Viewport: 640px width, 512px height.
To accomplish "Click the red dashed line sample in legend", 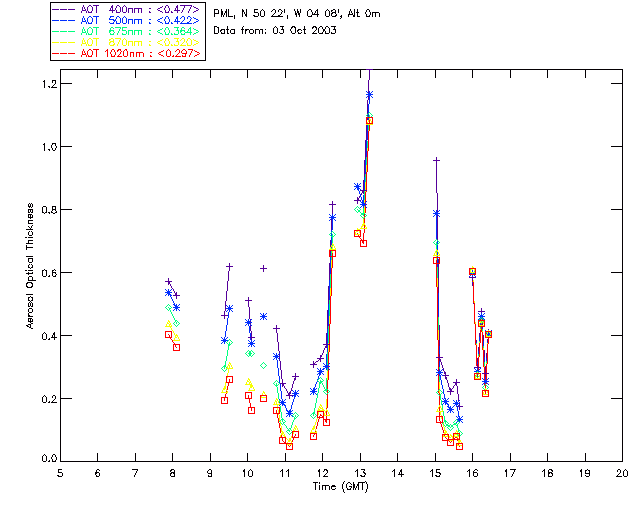I will [x=63, y=54].
